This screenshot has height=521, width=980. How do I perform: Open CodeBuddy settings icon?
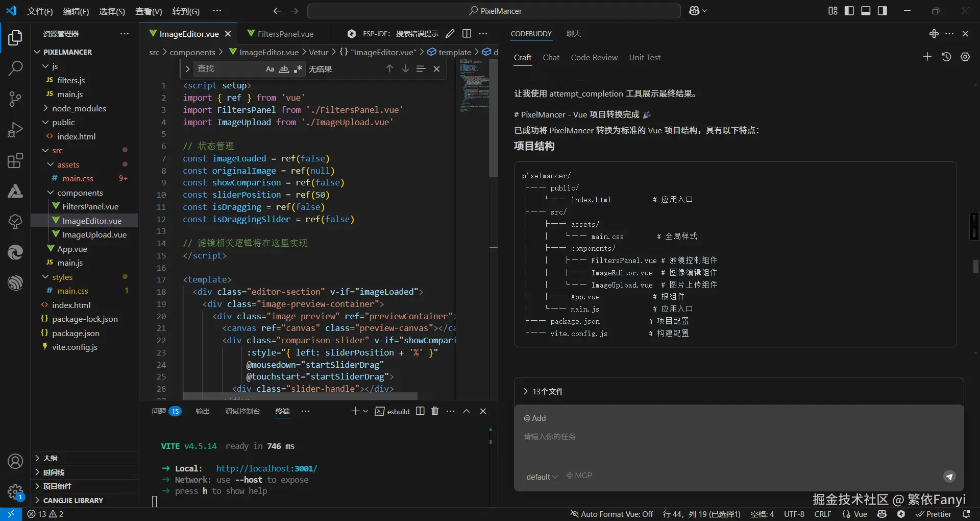[x=965, y=57]
